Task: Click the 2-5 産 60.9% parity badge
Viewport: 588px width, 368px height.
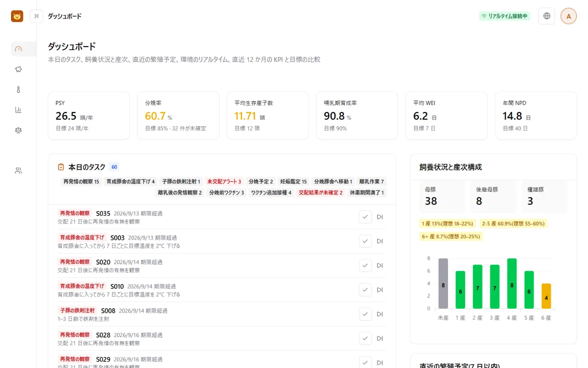Action: click(x=513, y=223)
